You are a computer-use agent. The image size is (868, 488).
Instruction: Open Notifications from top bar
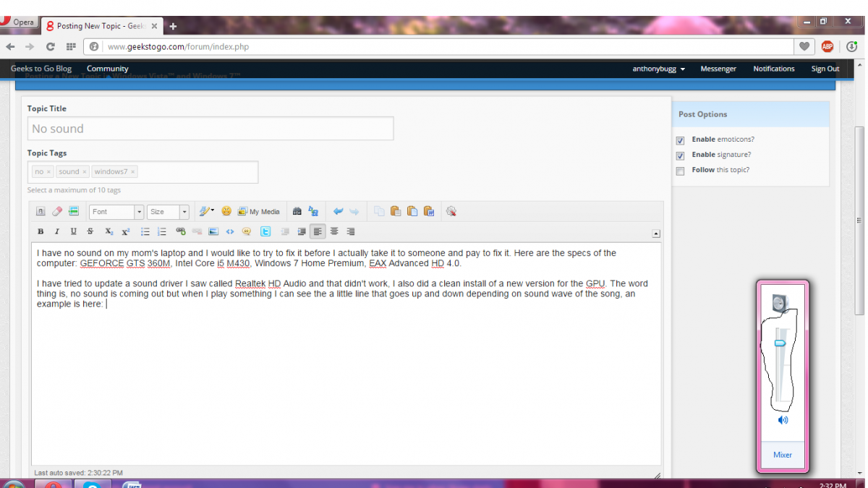(x=774, y=69)
